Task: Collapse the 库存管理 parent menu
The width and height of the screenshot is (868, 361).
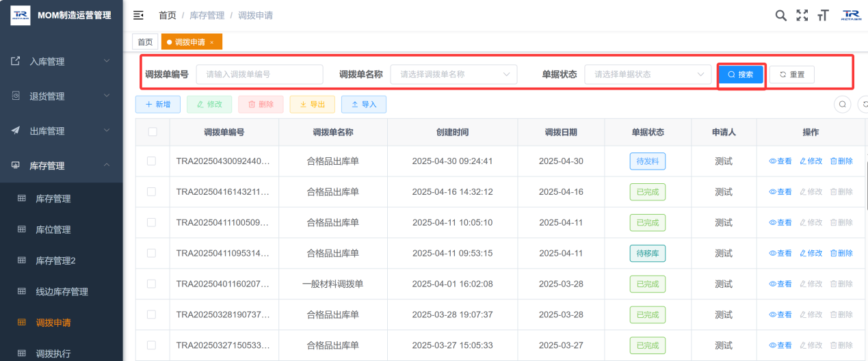Action: [62, 165]
